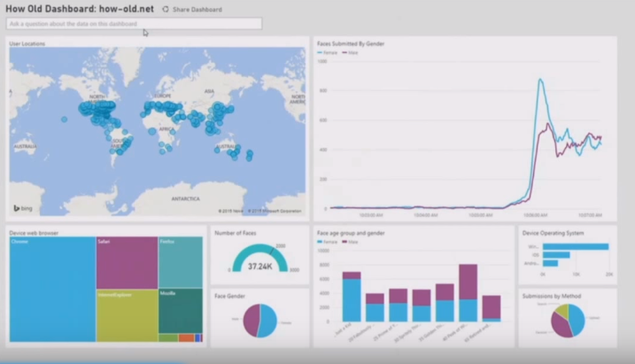635x364 pixels.
Task: Select the Safari block in the treemap
Action: (x=128, y=263)
